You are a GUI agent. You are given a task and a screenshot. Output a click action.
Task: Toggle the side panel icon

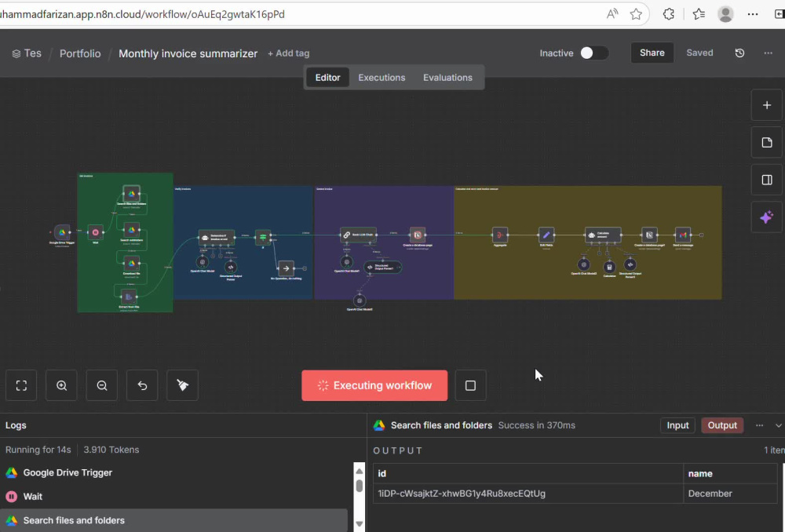pos(766,180)
